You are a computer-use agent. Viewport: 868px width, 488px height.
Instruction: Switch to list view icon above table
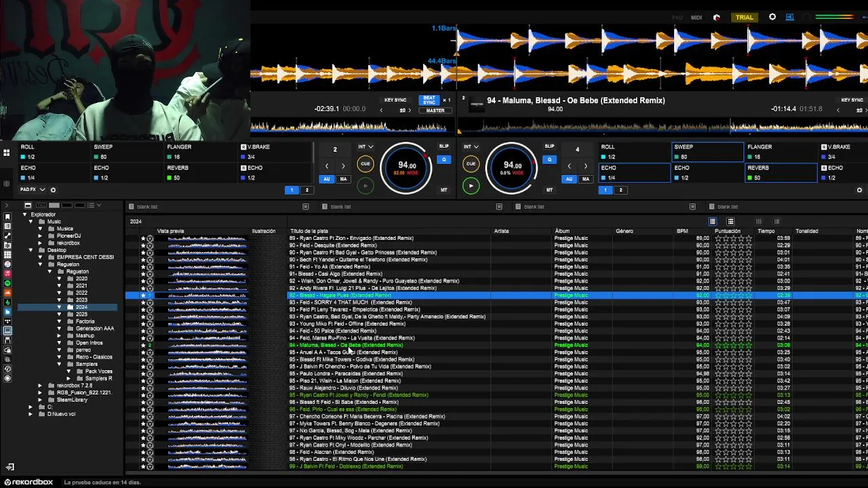(712, 222)
